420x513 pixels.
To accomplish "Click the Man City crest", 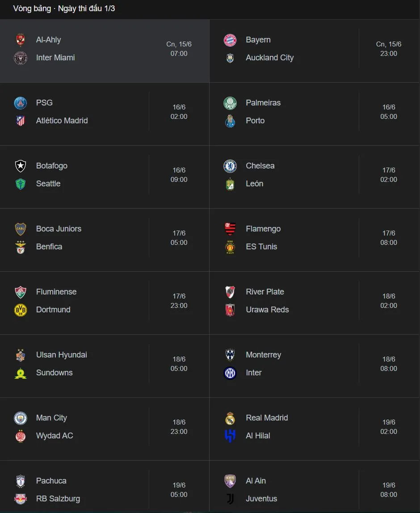I will [x=21, y=418].
